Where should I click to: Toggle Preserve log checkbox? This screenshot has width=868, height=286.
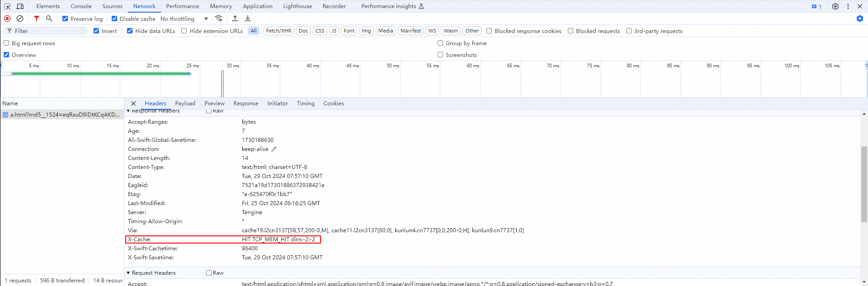pos(65,19)
